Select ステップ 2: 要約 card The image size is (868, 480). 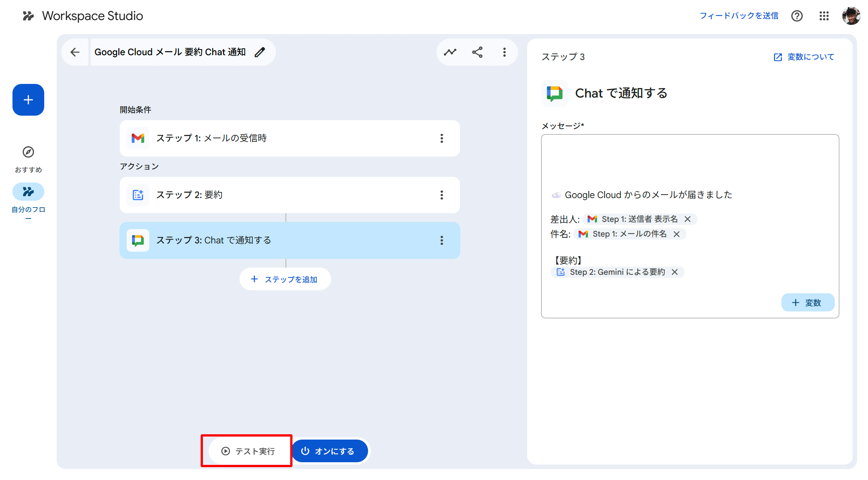click(290, 195)
